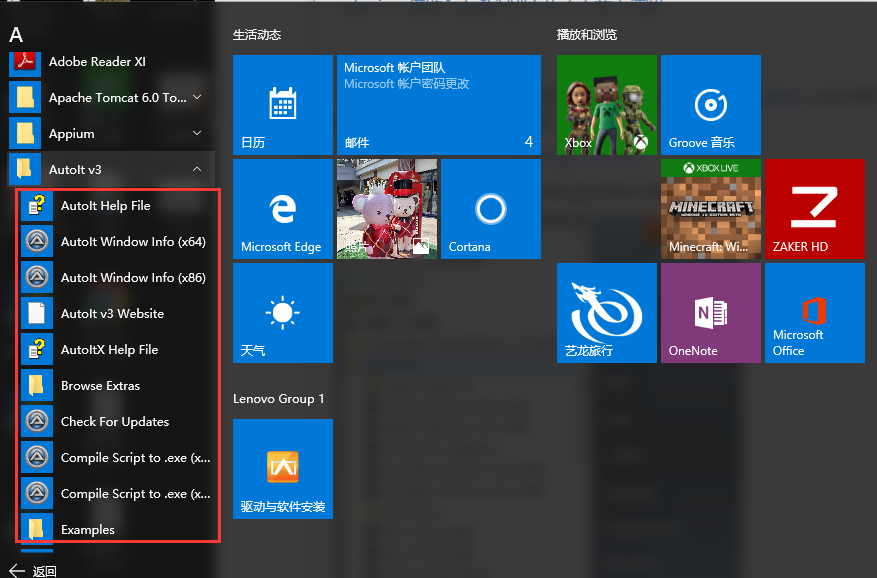
Task: Open the Microsoft Office tile
Action: pos(814,313)
